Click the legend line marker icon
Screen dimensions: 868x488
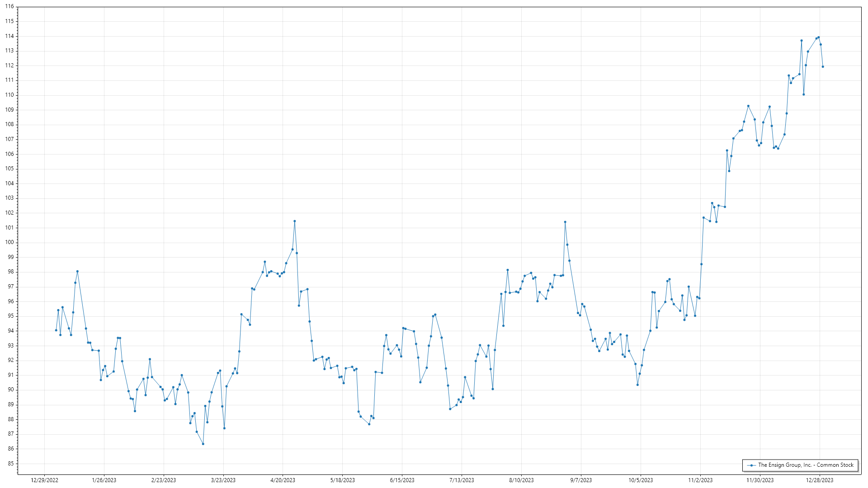[x=751, y=465]
